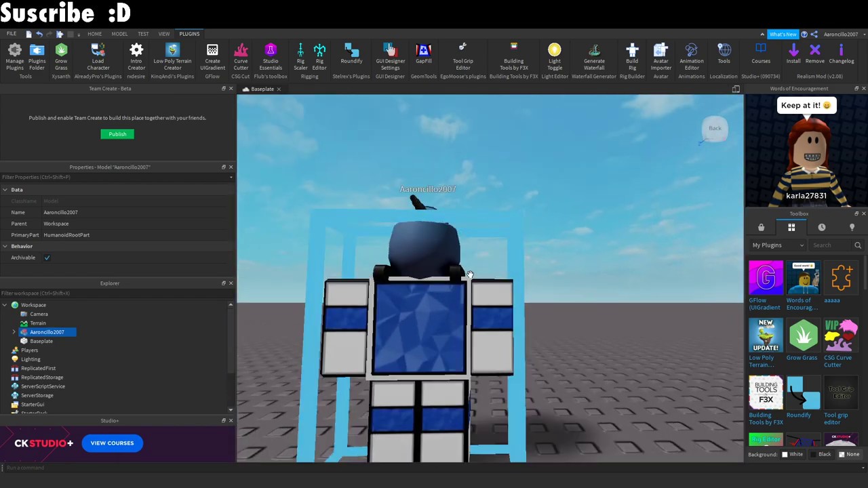Open Low Poly Terrain Creator
This screenshot has width=868, height=488.
[x=172, y=56]
